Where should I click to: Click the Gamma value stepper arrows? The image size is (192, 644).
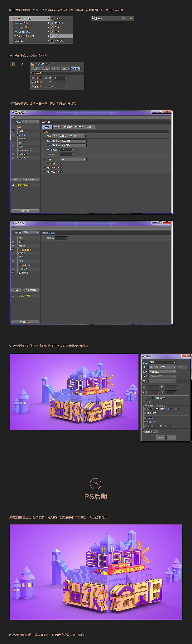(x=72, y=154)
